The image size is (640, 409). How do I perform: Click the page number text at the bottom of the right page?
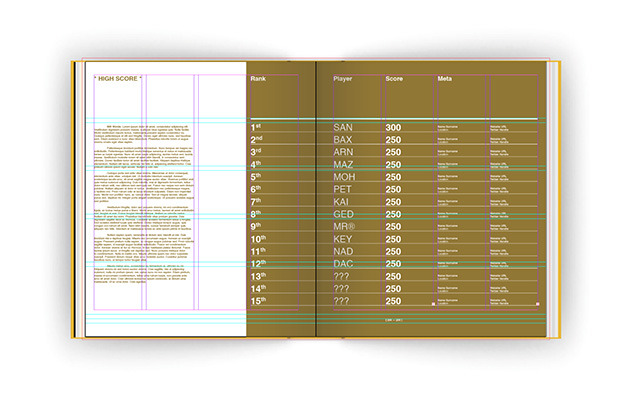[x=394, y=320]
